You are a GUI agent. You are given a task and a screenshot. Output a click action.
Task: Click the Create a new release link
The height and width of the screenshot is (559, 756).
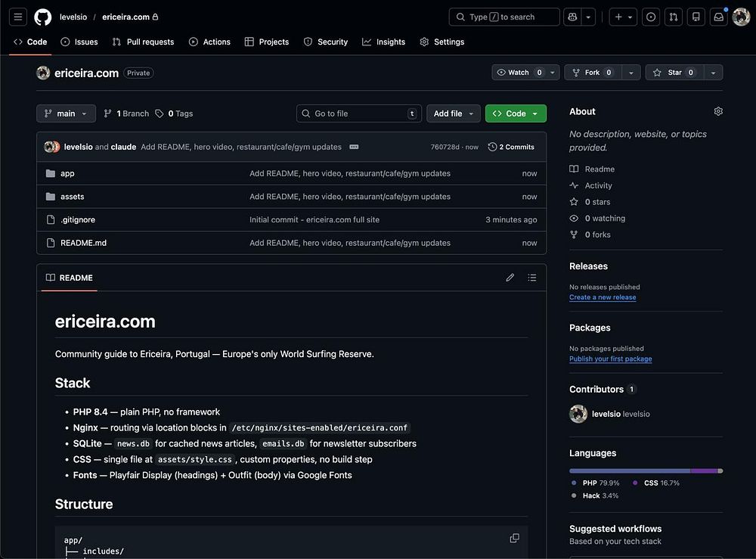click(x=602, y=297)
